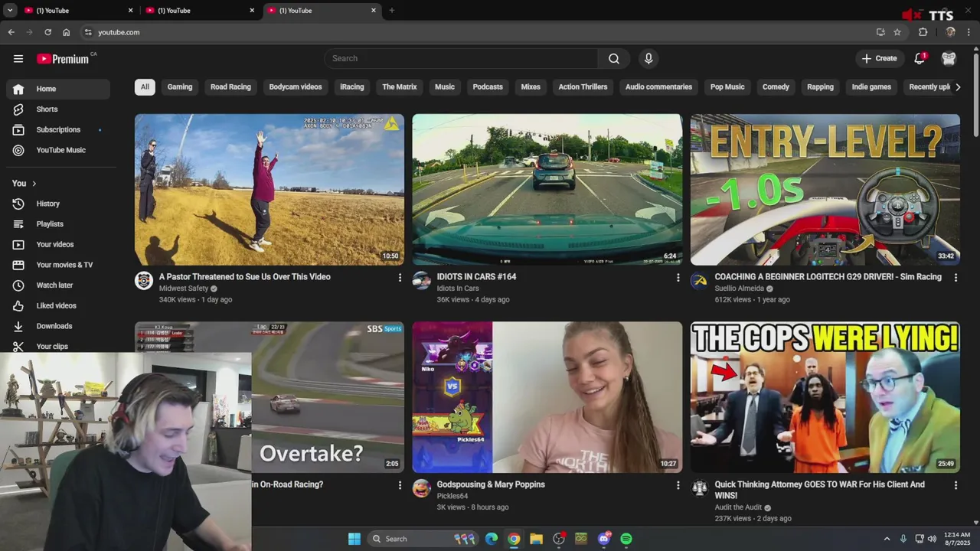
Task: Go to Home in the sidebar
Action: [58, 89]
